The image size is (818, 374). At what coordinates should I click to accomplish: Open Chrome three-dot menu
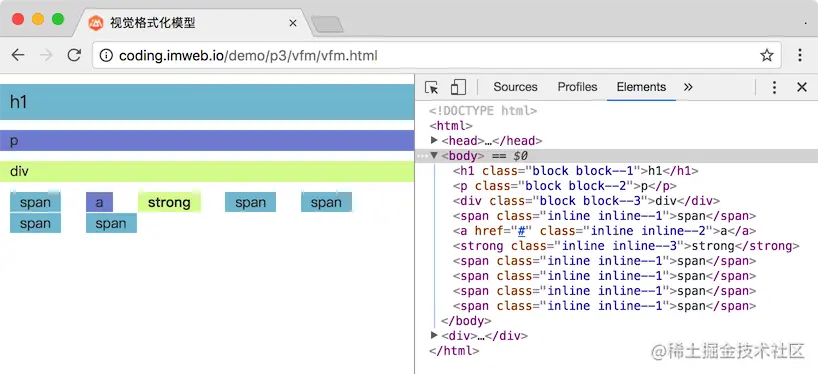[800, 55]
